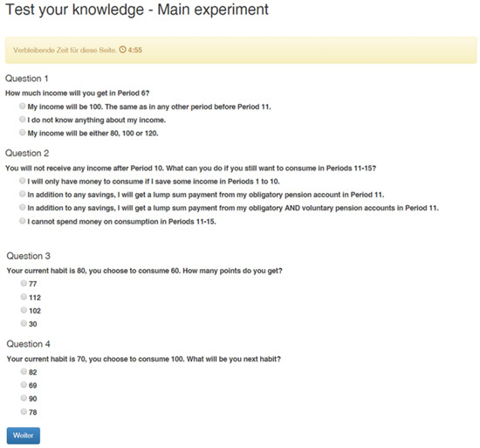Pick answer 102 for Question 3
The image size is (480, 448).
24,310
